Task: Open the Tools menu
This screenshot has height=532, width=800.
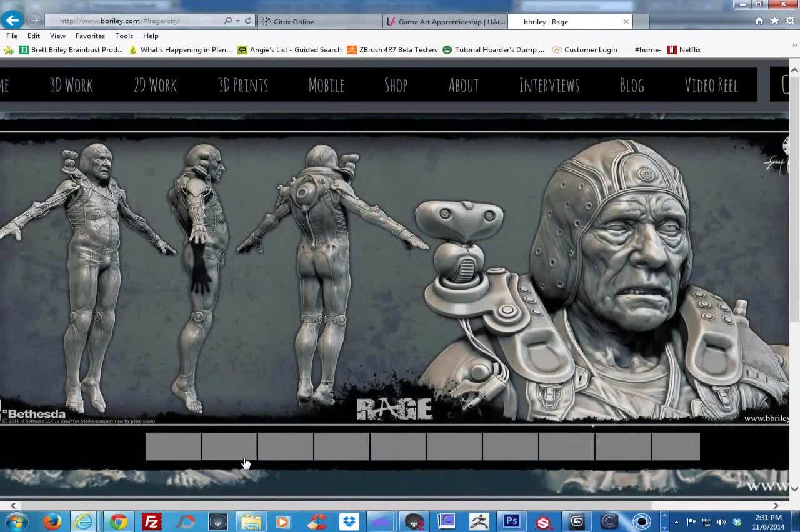Action: 124,36
